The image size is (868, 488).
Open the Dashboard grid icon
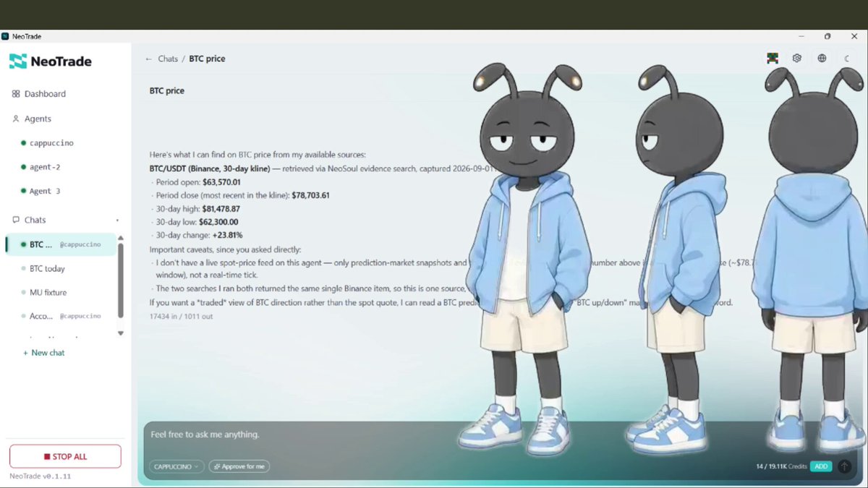[16, 94]
